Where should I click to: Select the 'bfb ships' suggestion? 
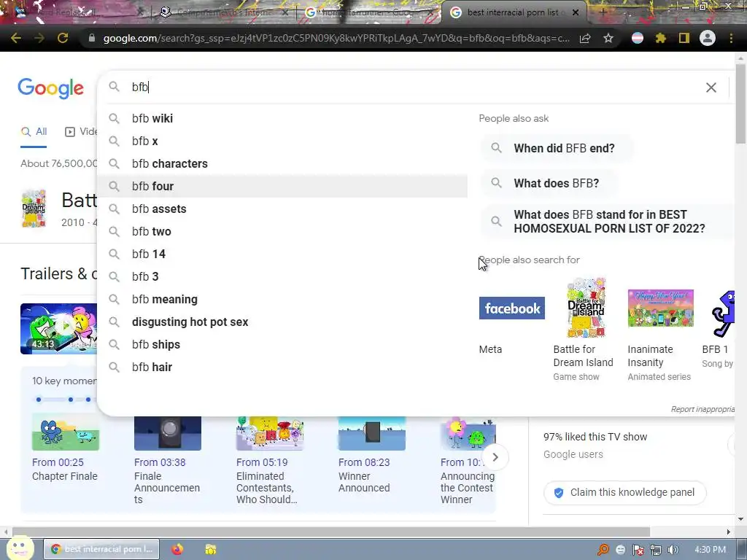click(282, 345)
